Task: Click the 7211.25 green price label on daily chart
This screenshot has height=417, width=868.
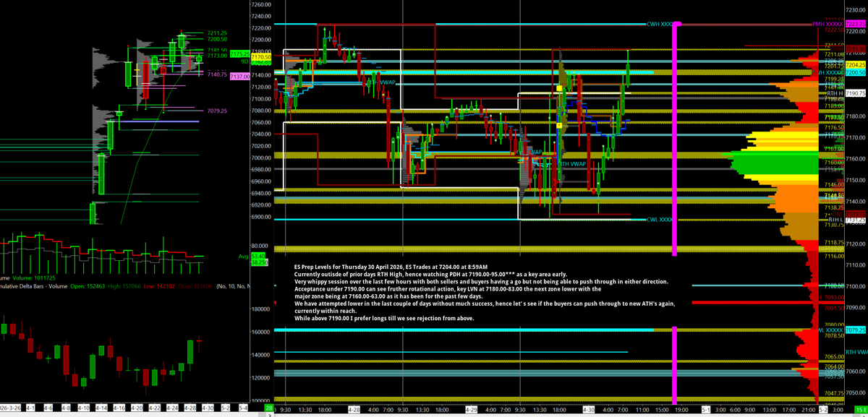Action: click(x=218, y=33)
